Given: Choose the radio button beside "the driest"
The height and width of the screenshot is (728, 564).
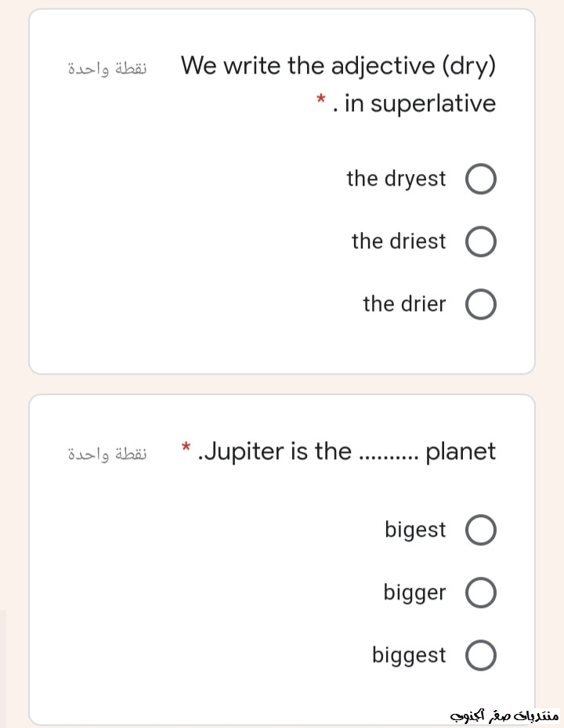Looking at the screenshot, I should 481,242.
